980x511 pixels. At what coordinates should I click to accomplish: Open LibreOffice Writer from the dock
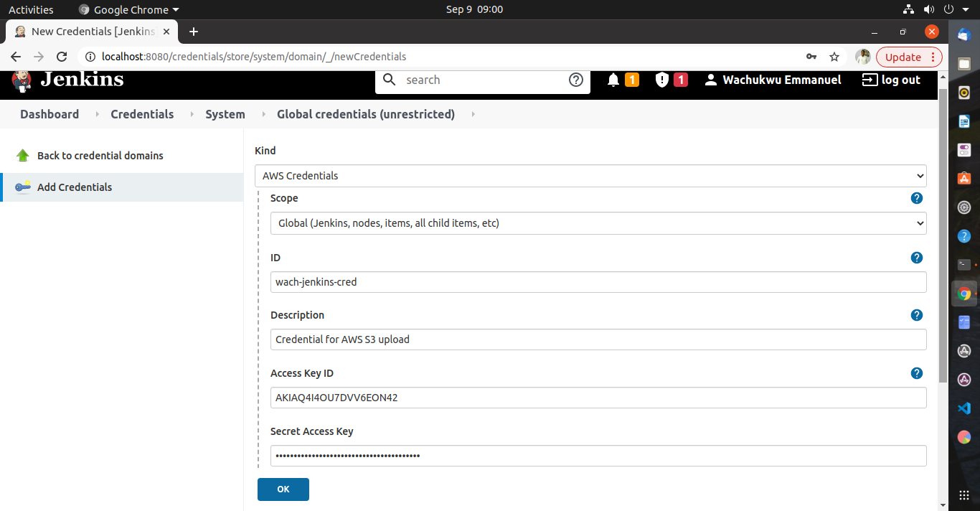(x=964, y=121)
